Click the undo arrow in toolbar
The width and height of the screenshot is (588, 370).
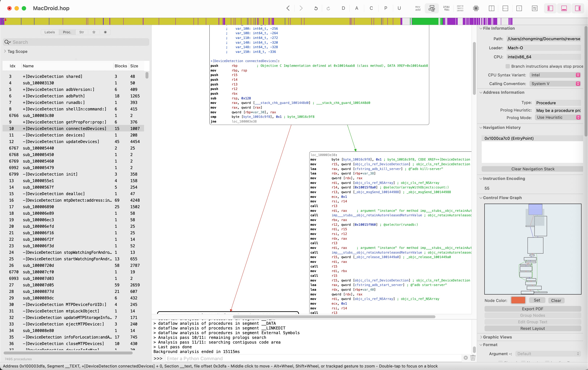click(x=316, y=8)
